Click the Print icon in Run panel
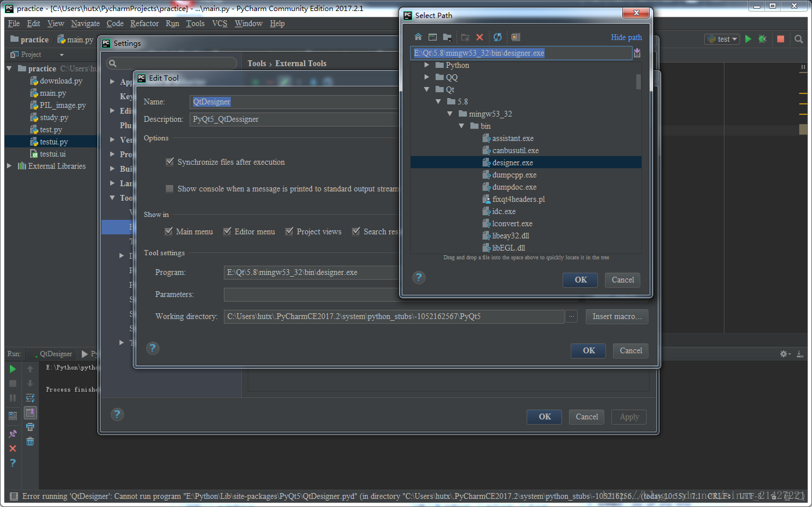812x507 pixels. pyautogui.click(x=30, y=427)
